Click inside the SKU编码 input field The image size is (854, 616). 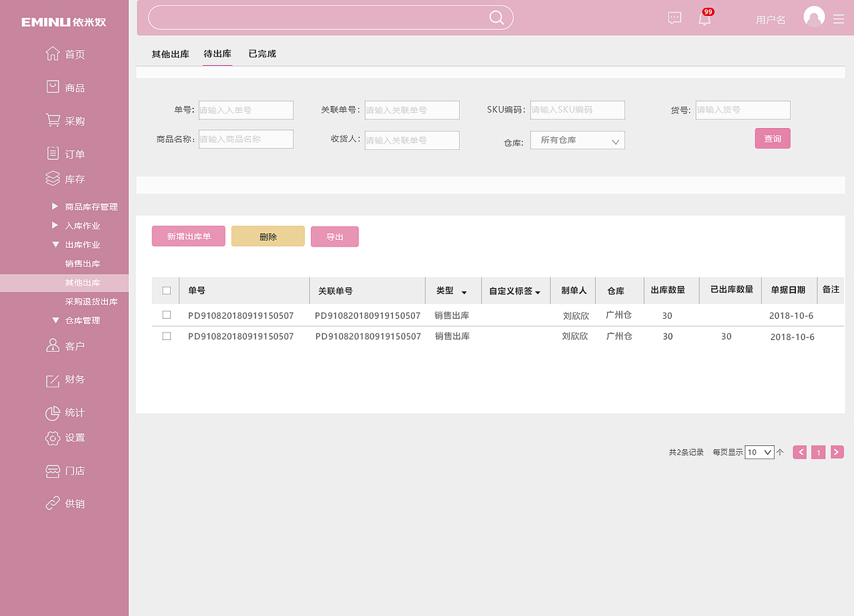[577, 110]
